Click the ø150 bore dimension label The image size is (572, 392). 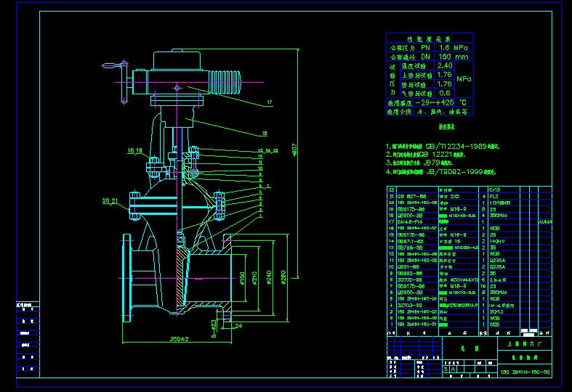click(243, 279)
